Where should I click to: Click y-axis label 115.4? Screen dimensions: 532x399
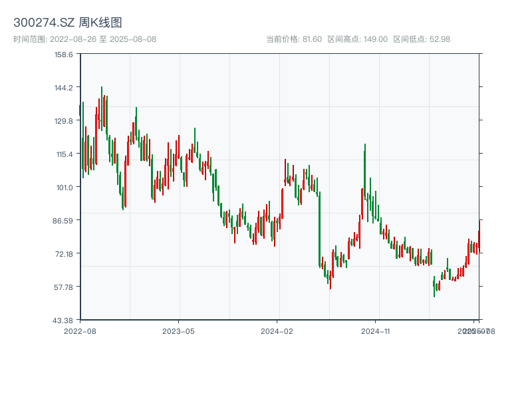(65, 154)
